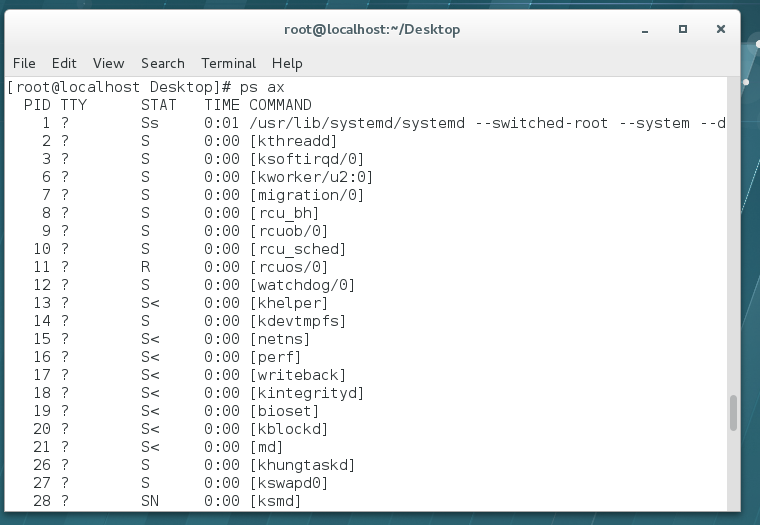Click the [ksoftirqd/0] process entry

(306, 159)
